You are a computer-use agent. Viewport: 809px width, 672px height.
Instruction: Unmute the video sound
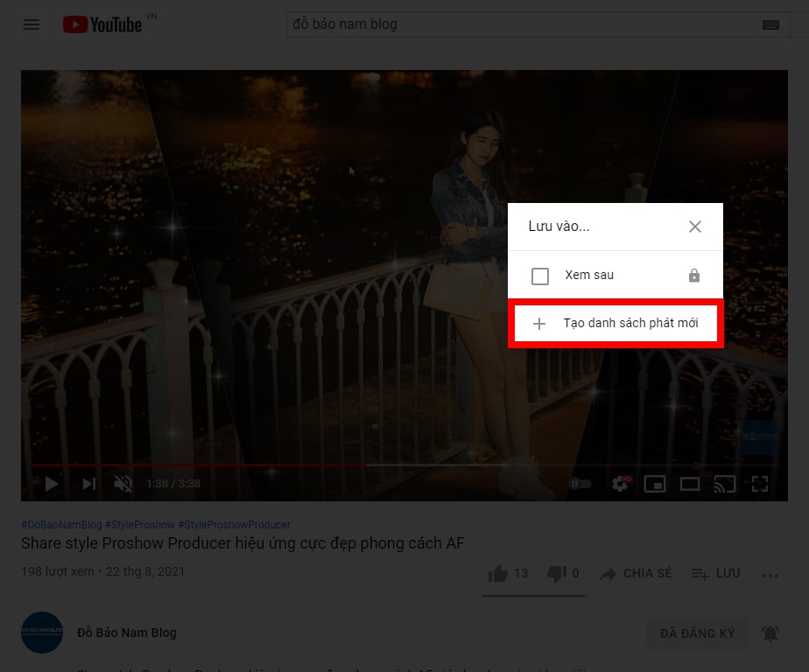pyautogui.click(x=123, y=484)
